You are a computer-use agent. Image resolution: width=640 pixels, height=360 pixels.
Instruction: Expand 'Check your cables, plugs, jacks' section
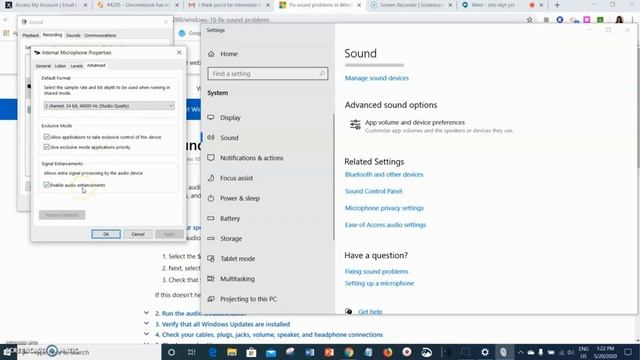[x=147, y=334]
